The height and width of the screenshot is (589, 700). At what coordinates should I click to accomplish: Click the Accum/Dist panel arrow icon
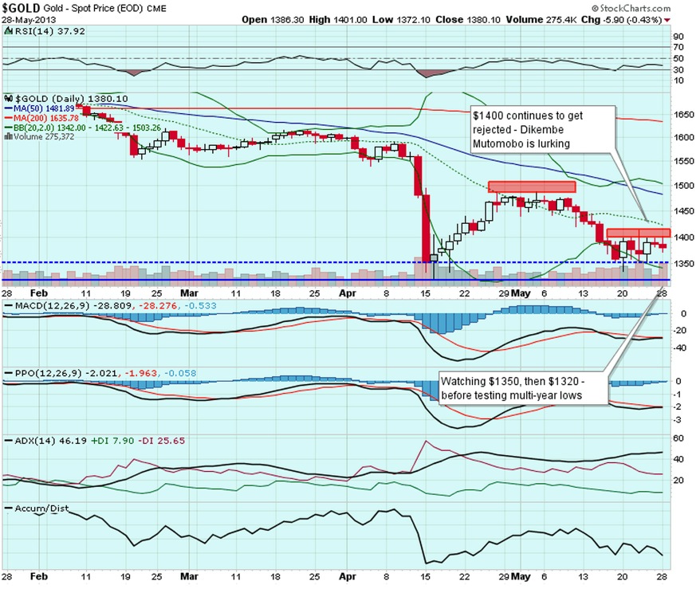pos(8,507)
